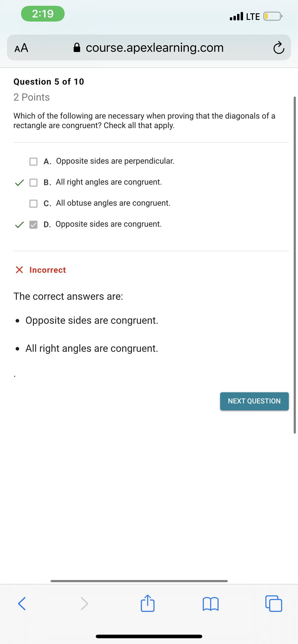The width and height of the screenshot is (298, 644).
Task: Open the Safari share sheet
Action: [x=148, y=604]
